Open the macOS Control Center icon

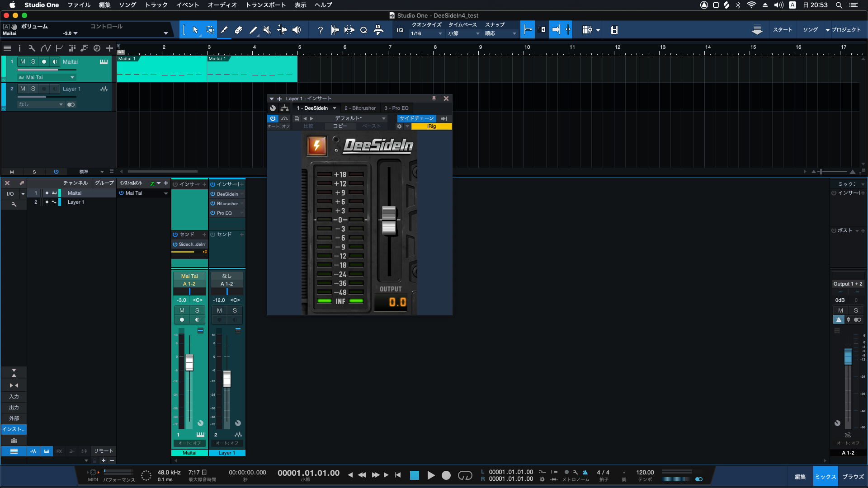point(854,5)
